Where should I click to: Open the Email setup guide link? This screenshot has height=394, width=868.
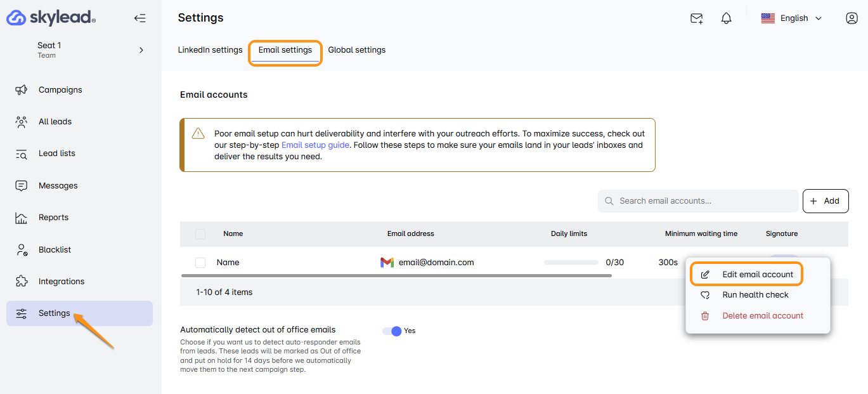pos(315,145)
